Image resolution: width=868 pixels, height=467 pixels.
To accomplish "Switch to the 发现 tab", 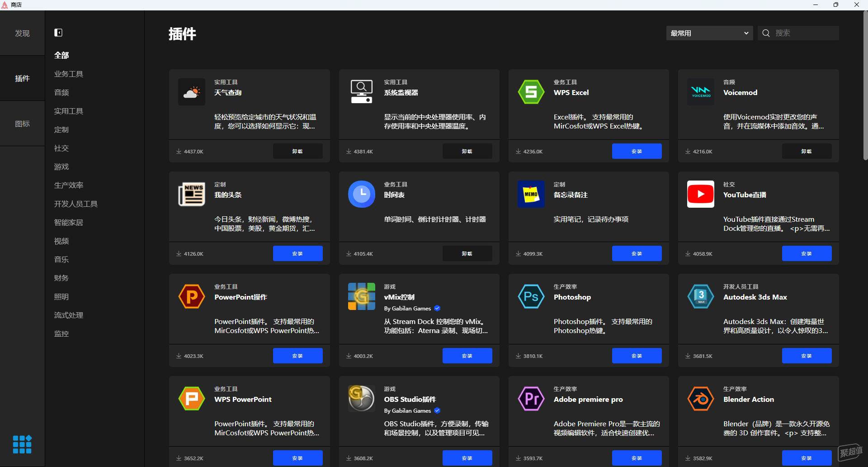I will point(22,33).
